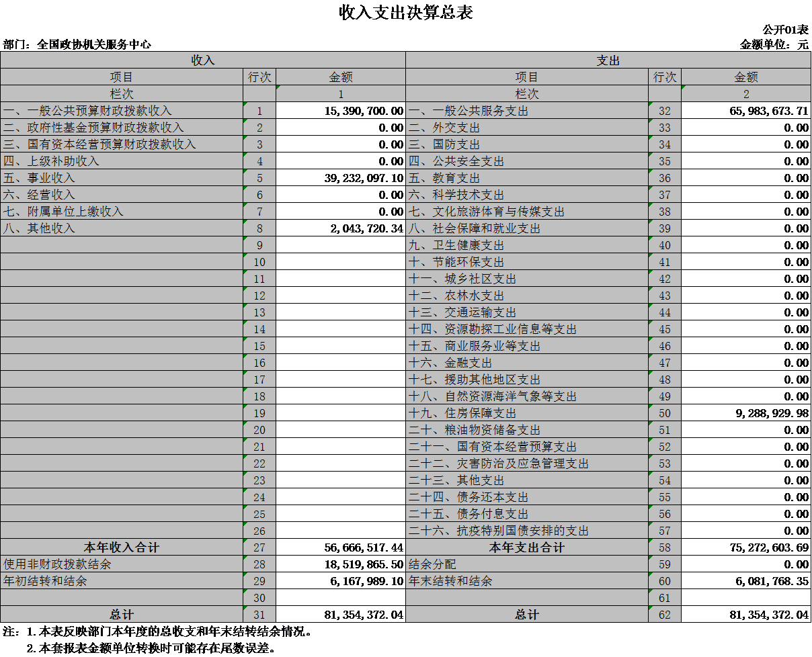Select amount 15,390,700.00
The height and width of the screenshot is (657, 812).
tap(341, 111)
